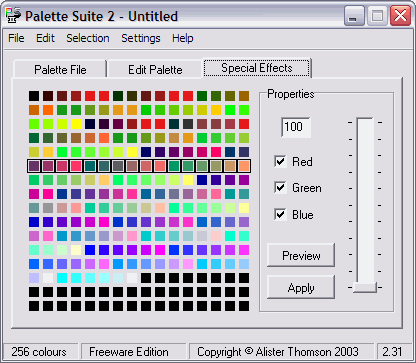Open the Edit menu

click(45, 38)
